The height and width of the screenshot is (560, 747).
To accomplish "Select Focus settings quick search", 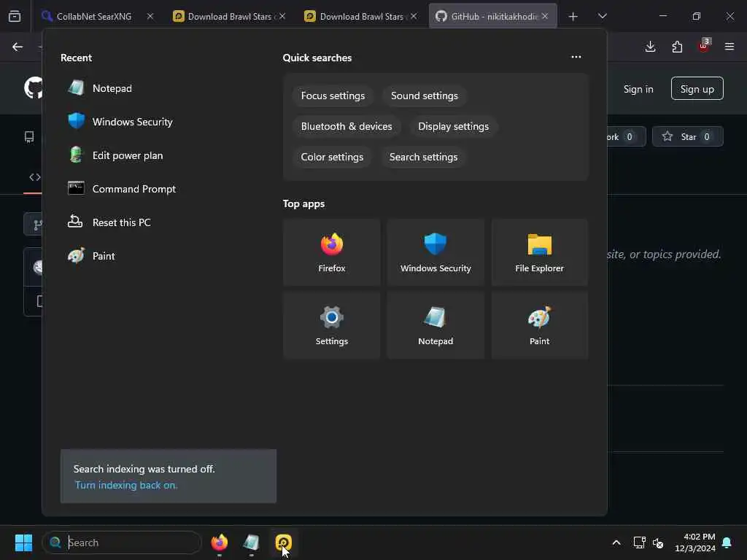I will coord(333,96).
